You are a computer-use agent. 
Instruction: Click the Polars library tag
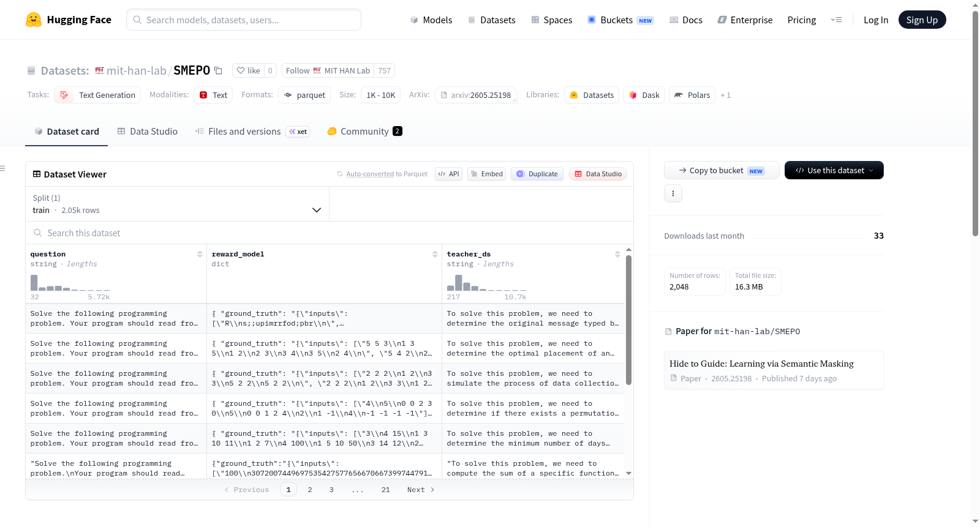click(692, 95)
